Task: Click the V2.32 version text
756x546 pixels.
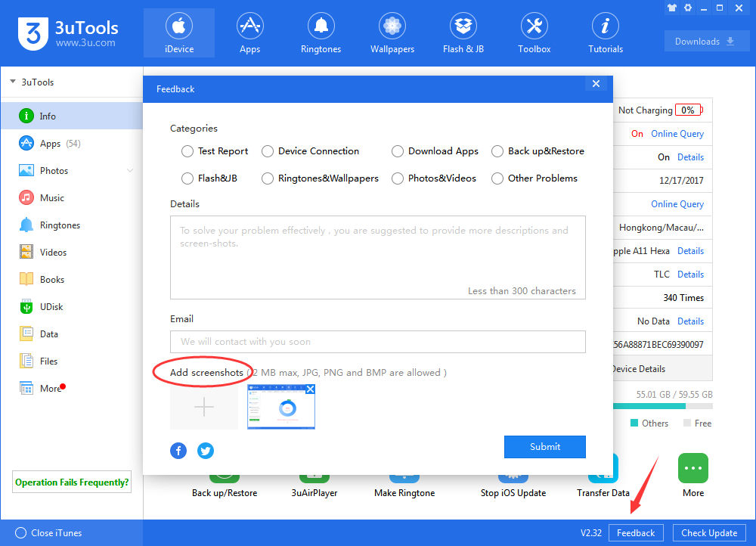Action: tap(590, 533)
